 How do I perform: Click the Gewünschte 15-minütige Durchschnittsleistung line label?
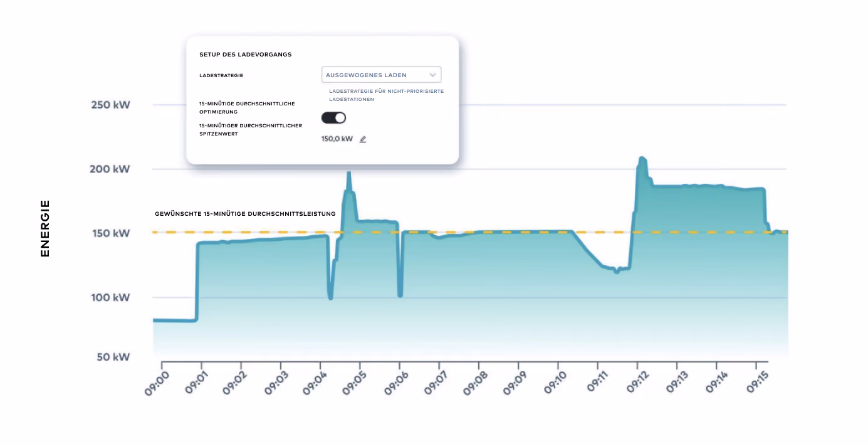point(245,214)
